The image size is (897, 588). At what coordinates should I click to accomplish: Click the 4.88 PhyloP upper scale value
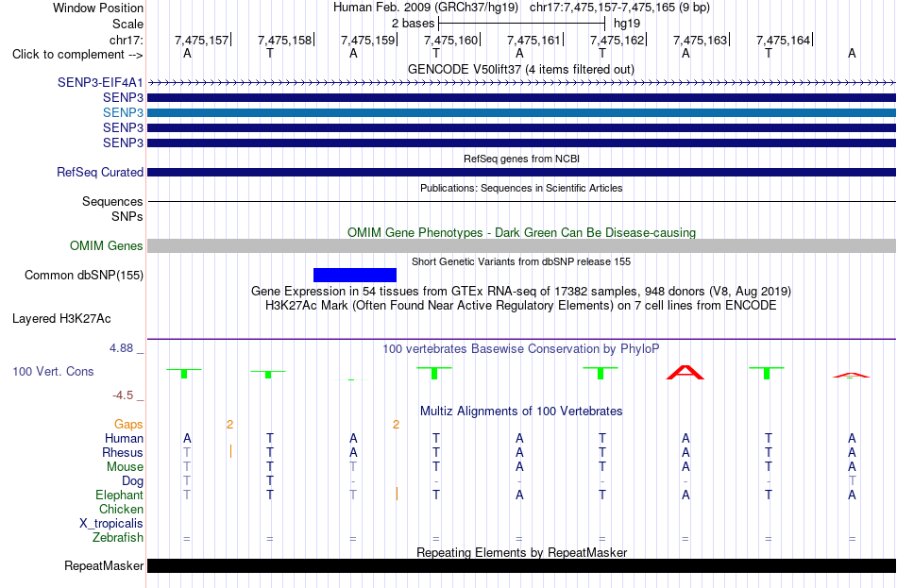point(121,347)
